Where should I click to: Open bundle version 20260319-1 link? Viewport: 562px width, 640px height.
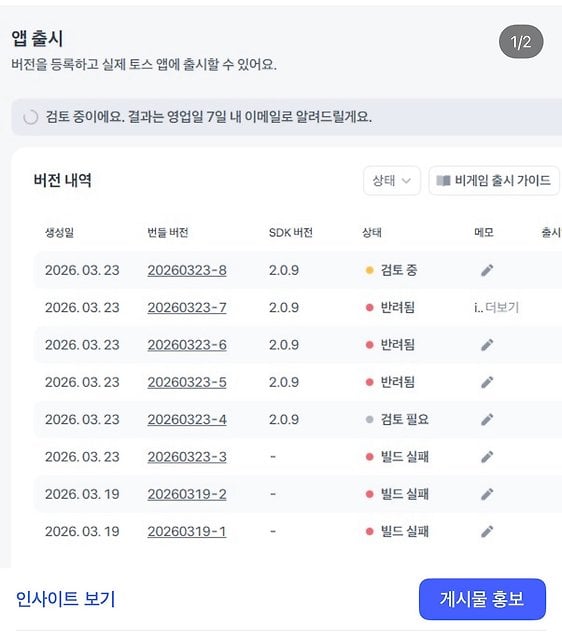[187, 531]
